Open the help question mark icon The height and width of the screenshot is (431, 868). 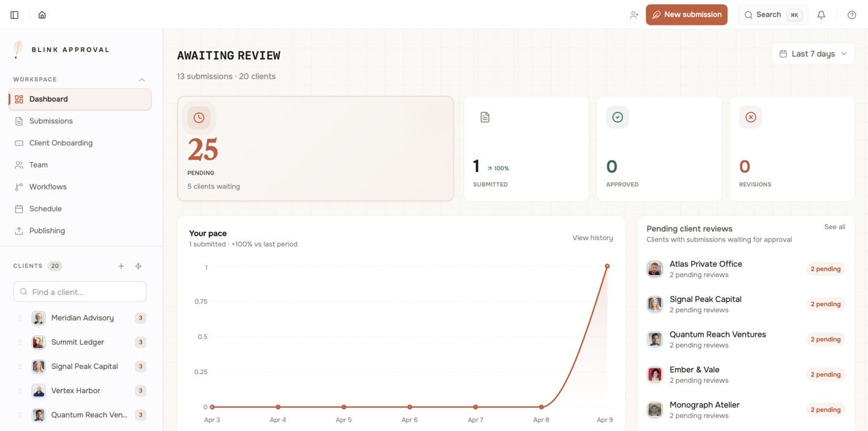(x=852, y=14)
